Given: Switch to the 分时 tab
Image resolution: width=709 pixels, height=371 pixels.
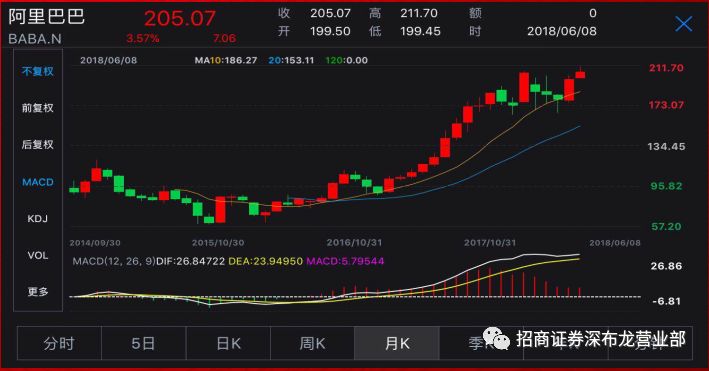Looking at the screenshot, I should [x=59, y=343].
